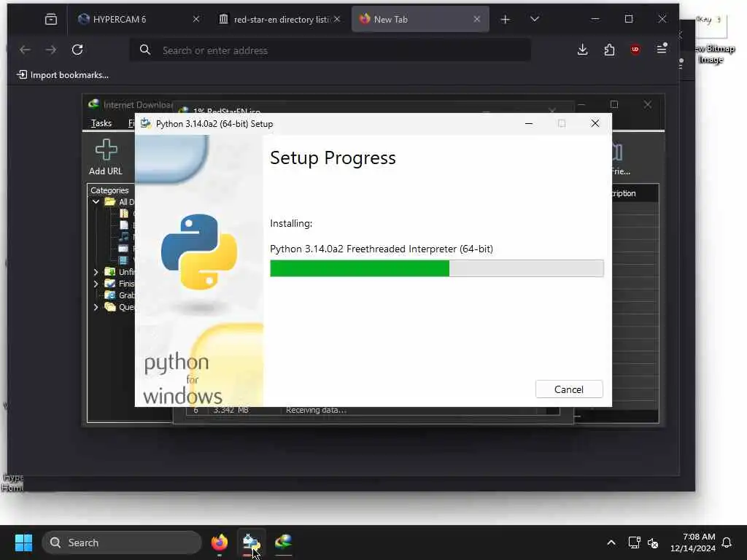Close the HYPERCAM 6 tab
This screenshot has height=560, width=747.
(196, 19)
